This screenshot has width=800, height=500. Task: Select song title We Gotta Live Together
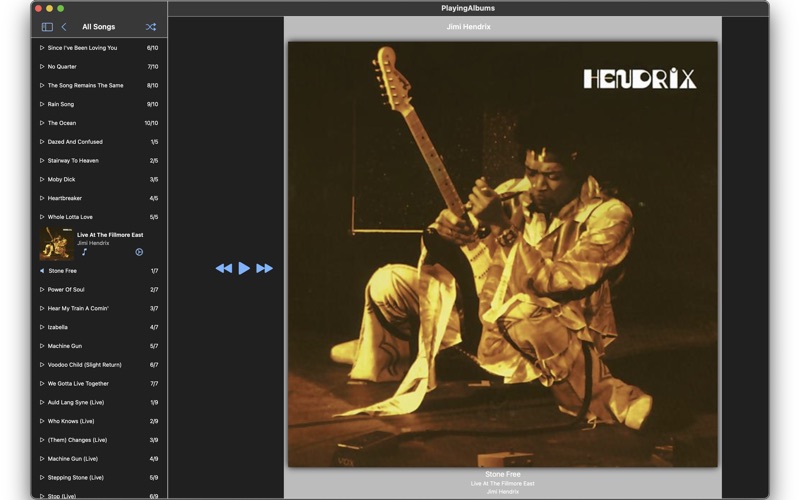pos(78,384)
